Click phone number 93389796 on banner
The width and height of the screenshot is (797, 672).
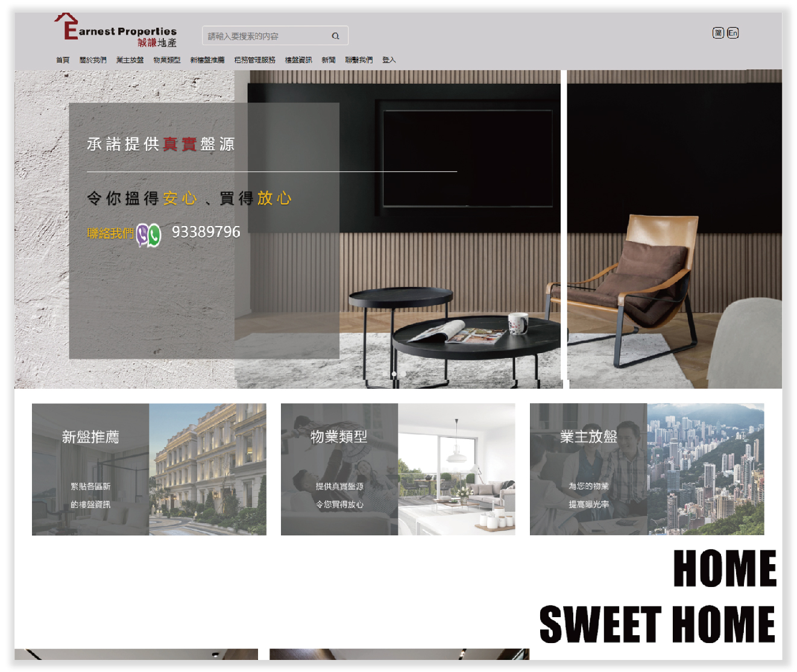206,232
